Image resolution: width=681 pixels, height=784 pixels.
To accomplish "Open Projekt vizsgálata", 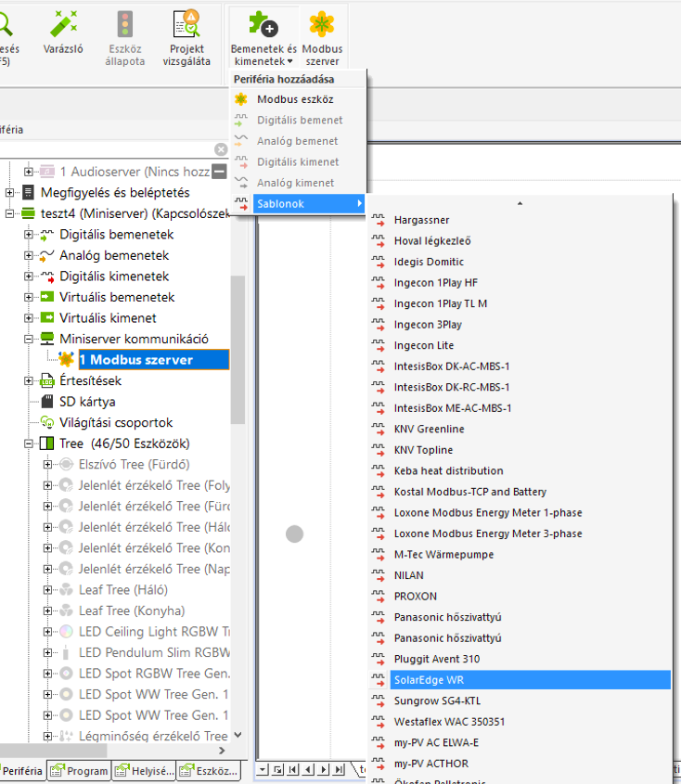I will (186, 39).
